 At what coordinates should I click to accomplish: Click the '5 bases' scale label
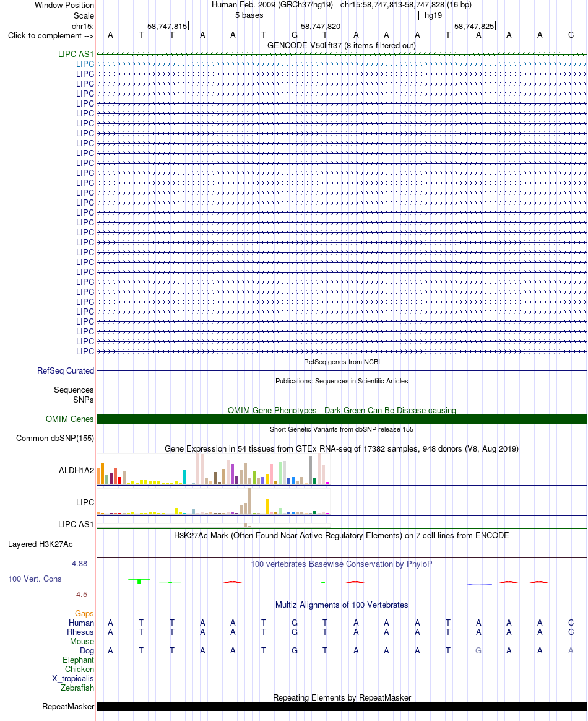(249, 15)
